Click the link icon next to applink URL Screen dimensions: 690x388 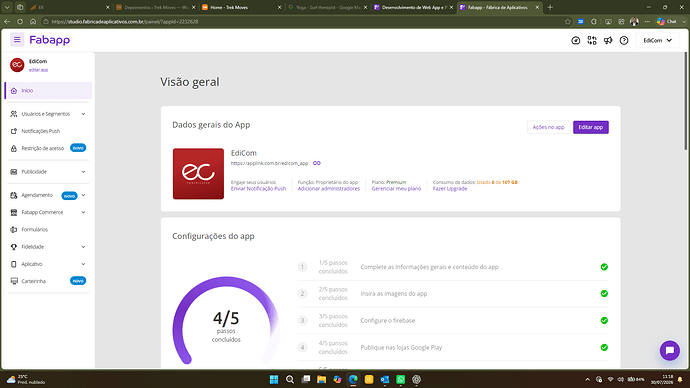[x=317, y=163]
